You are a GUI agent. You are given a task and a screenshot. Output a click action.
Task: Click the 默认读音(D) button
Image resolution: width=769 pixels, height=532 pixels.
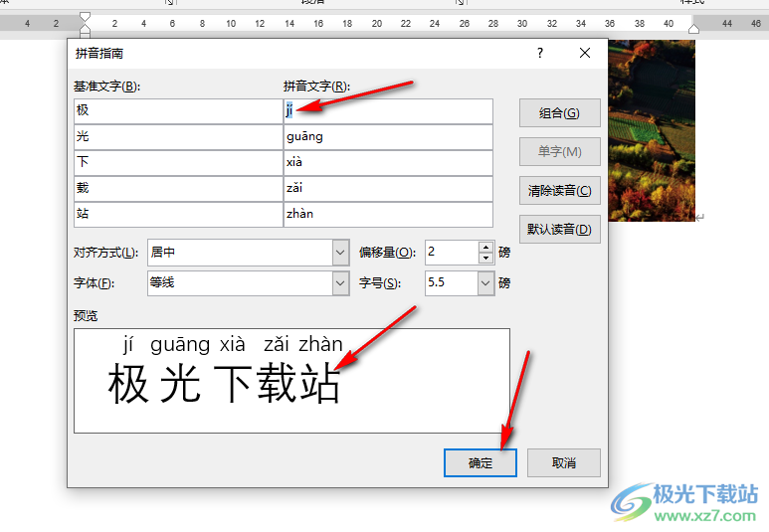click(559, 229)
